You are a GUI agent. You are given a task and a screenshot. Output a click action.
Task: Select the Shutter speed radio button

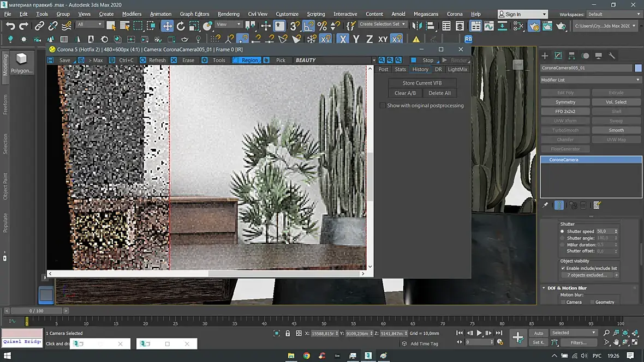click(x=563, y=231)
